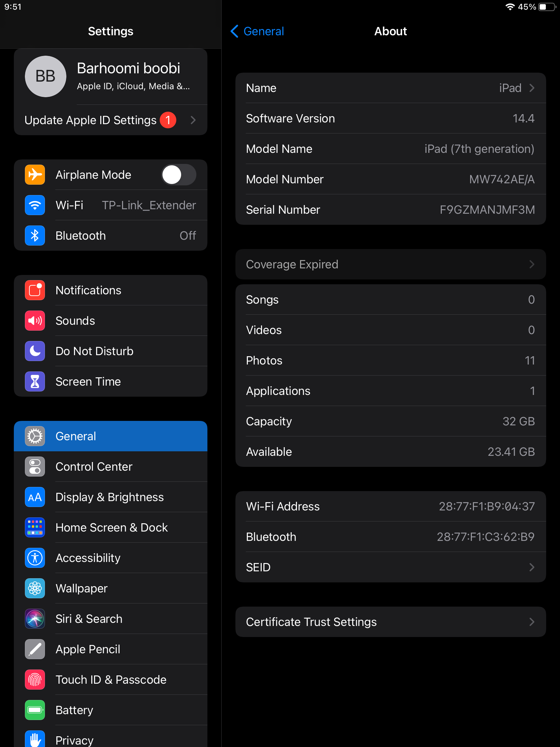Tap the Touch ID fingerprint icon
This screenshot has width=560, height=747.
[35, 680]
